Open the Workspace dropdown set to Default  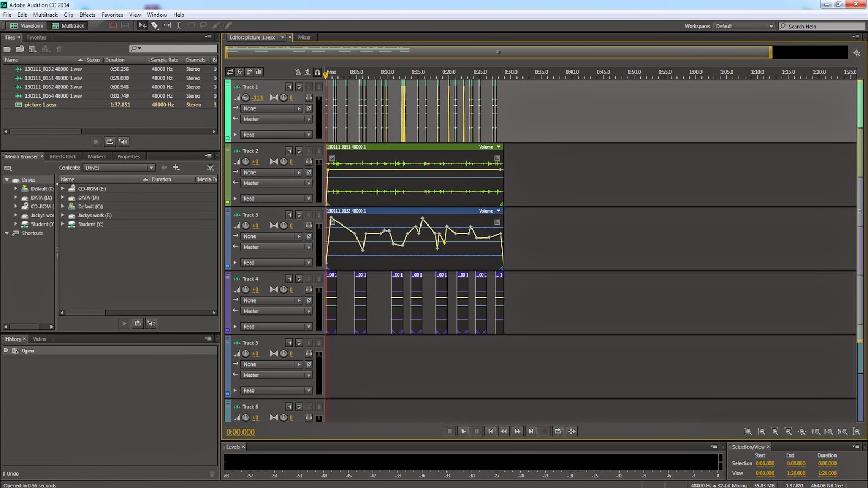(x=744, y=26)
